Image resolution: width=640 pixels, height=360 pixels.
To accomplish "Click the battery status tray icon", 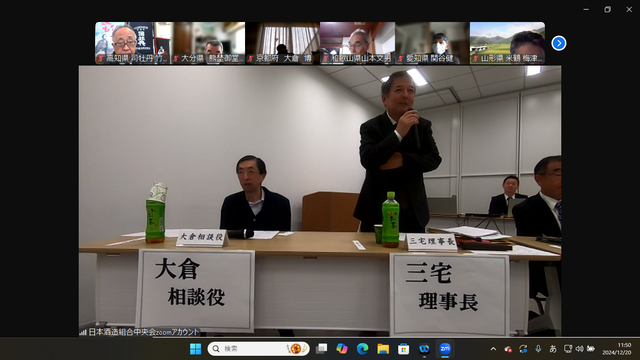I will pos(591,349).
